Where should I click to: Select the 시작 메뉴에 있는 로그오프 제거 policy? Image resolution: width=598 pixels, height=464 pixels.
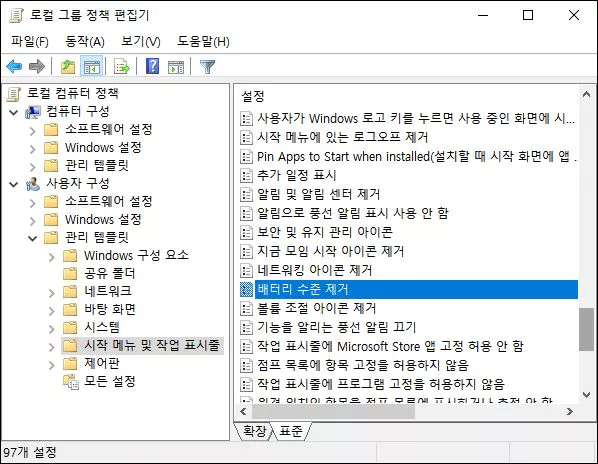(x=342, y=137)
